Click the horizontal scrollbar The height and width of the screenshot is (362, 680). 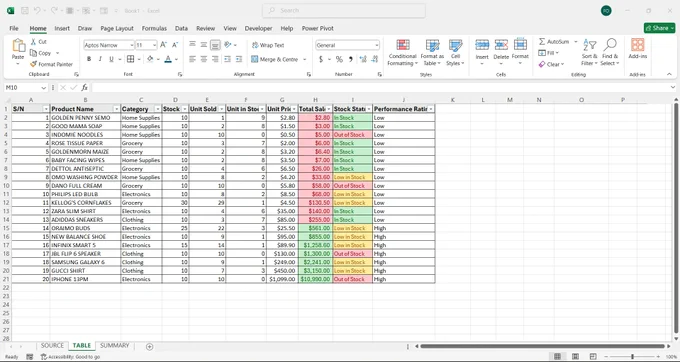542,346
